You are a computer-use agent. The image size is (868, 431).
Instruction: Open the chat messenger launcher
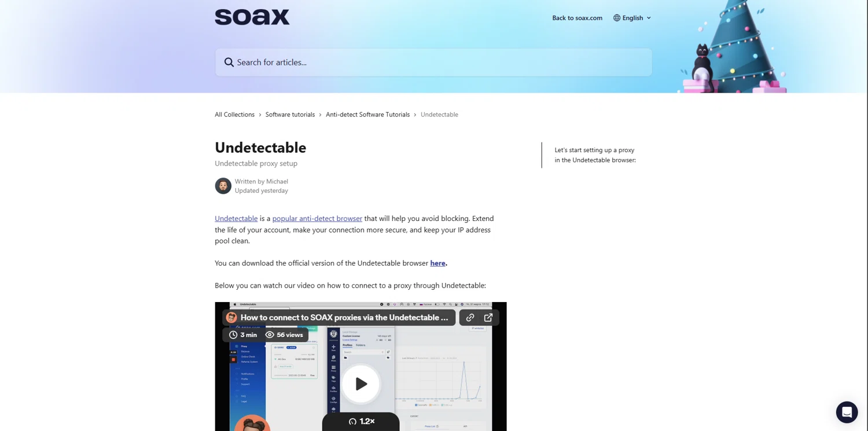[847, 412]
